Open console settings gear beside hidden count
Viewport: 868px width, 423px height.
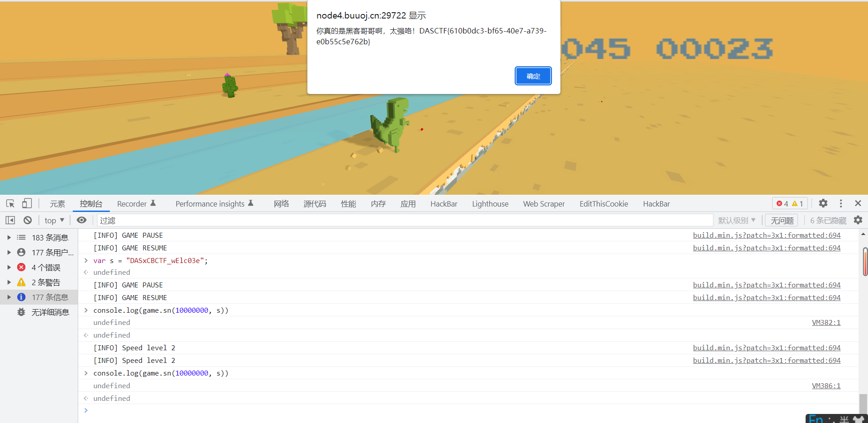tap(858, 220)
